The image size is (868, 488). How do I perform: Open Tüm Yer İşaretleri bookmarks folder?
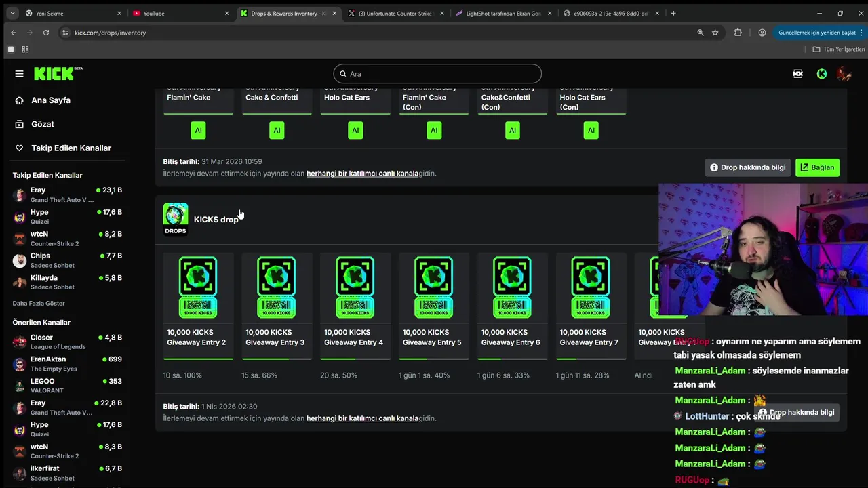pos(839,49)
